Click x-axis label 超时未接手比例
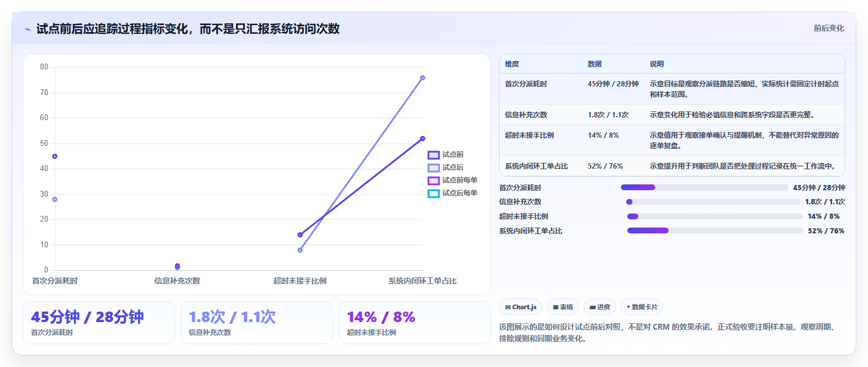 (x=300, y=281)
